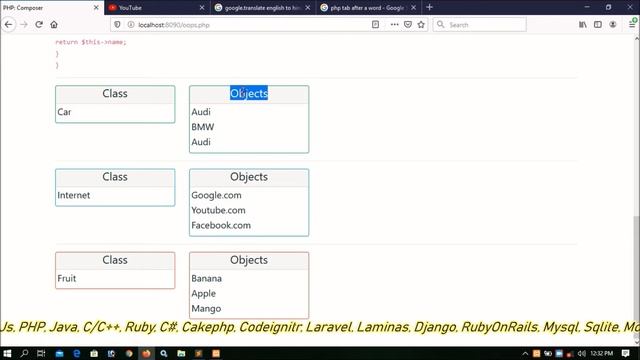Open a new browser tab
The width and height of the screenshot is (640, 360).
429,7
